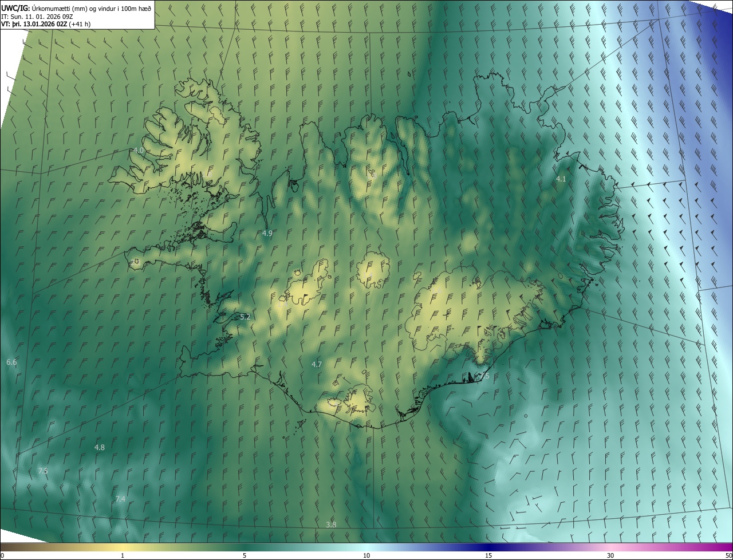Click the 'VT: þri. 13.01.2026 02Z (+41 h)' line
Viewport: 733px width, 560px height.
[x=46, y=24]
